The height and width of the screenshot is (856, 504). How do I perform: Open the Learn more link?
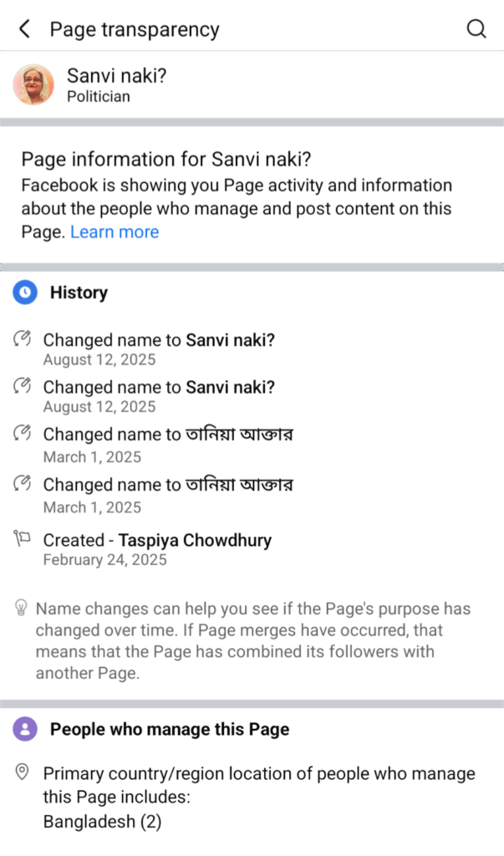pyautogui.click(x=115, y=232)
